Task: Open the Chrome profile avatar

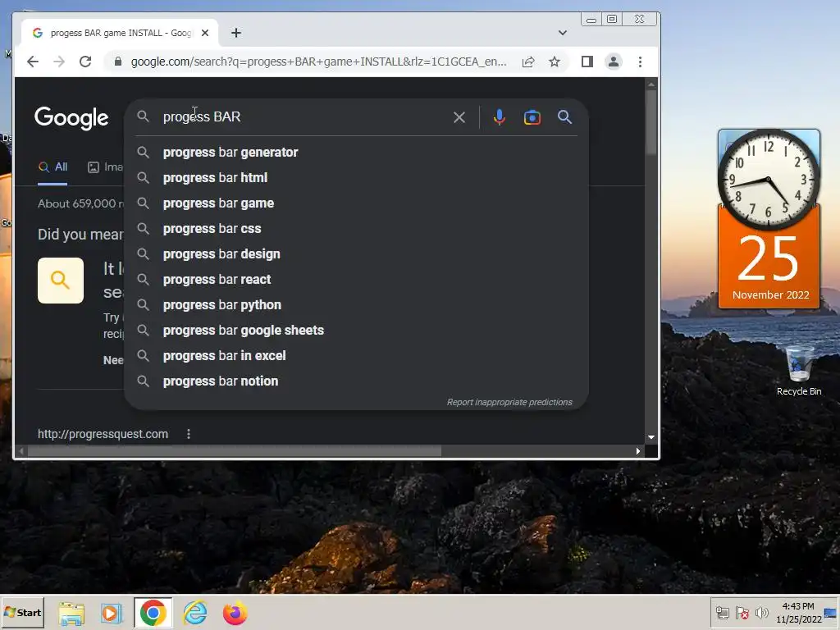Action: (x=614, y=62)
